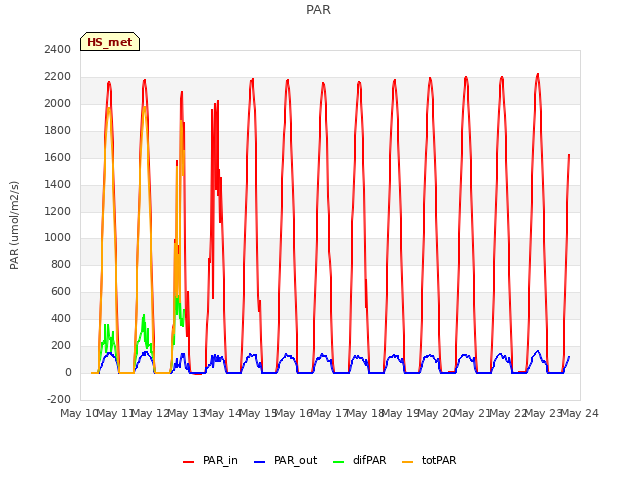The width and height of the screenshot is (640, 480).
Task: Click the blue PAR_out legend swatch
Action: tap(260, 462)
